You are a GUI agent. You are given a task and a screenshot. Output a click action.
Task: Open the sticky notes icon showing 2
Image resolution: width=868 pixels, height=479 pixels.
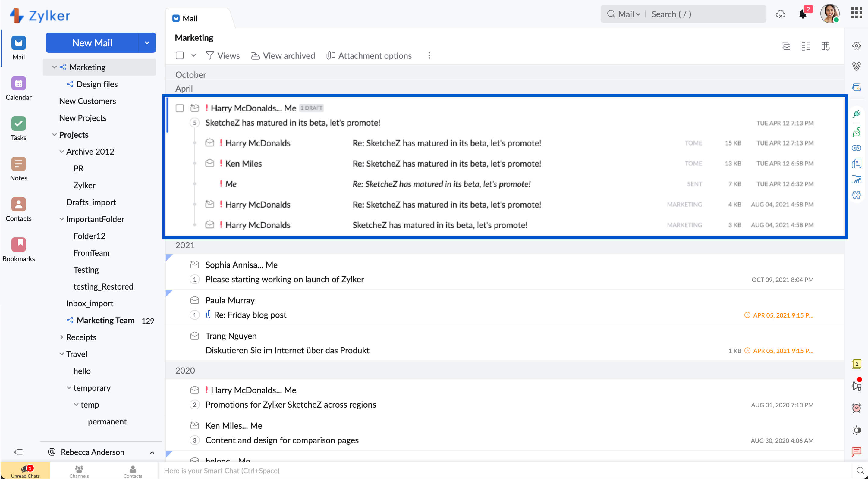pos(856,364)
